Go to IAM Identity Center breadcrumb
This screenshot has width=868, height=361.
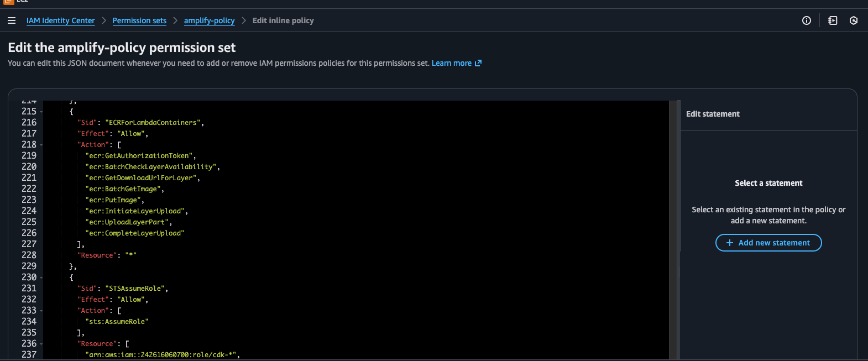61,20
